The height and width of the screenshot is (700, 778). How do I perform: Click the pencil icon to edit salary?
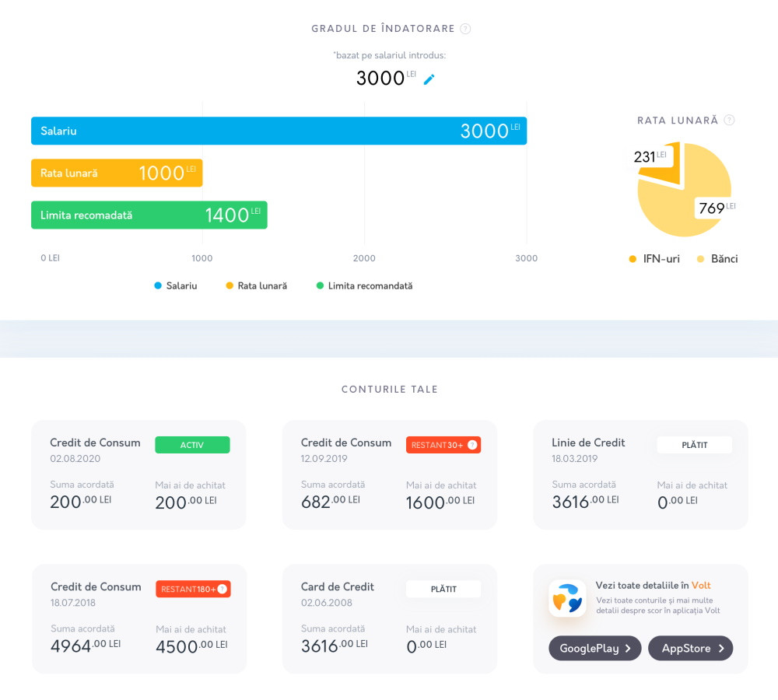[429, 79]
